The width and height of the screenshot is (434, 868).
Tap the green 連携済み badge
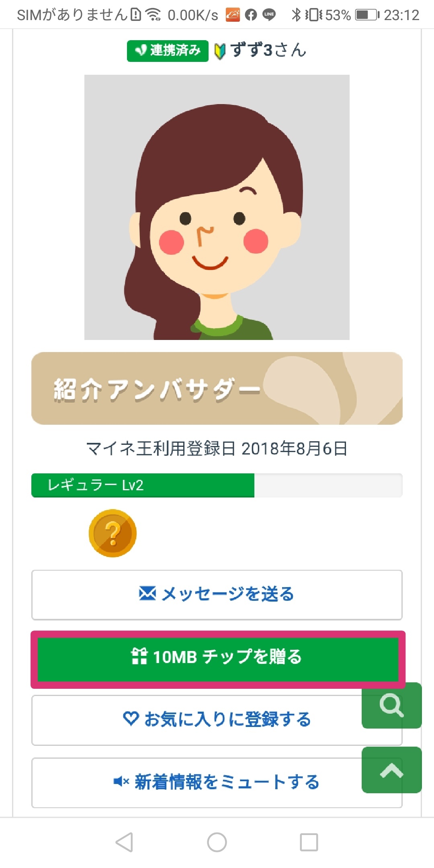point(168,51)
